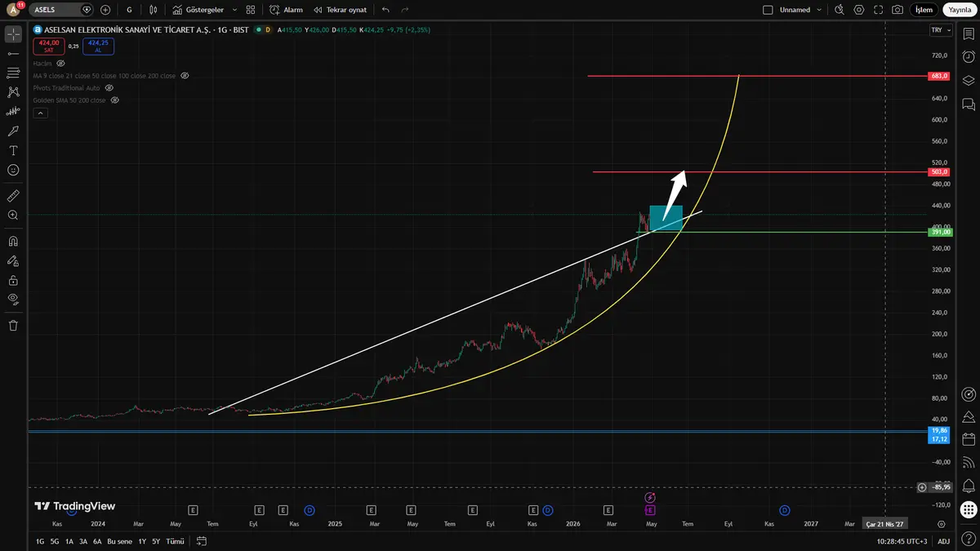Click the 424,00 SAT sell button
The width and height of the screenshot is (980, 551).
click(x=49, y=46)
